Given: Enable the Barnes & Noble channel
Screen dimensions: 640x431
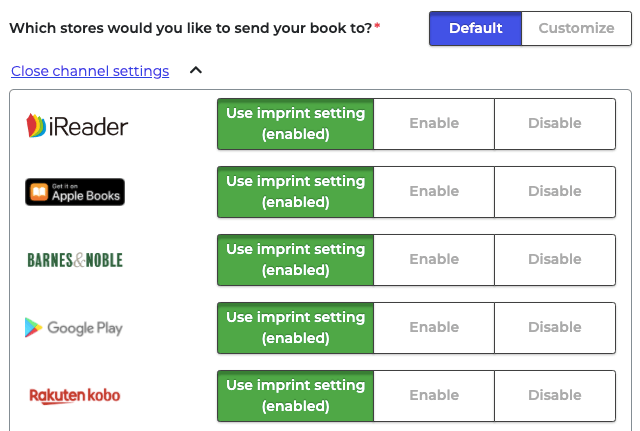Looking at the screenshot, I should coord(434,260).
